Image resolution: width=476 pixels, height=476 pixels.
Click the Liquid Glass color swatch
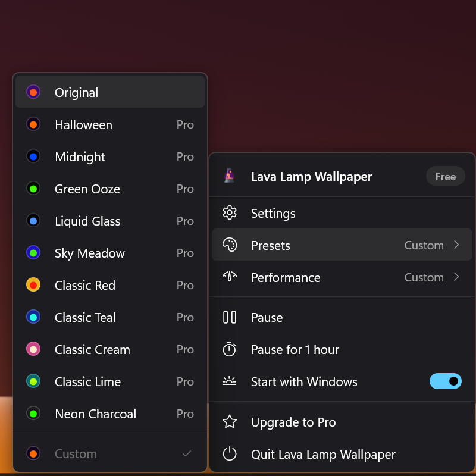(x=33, y=220)
